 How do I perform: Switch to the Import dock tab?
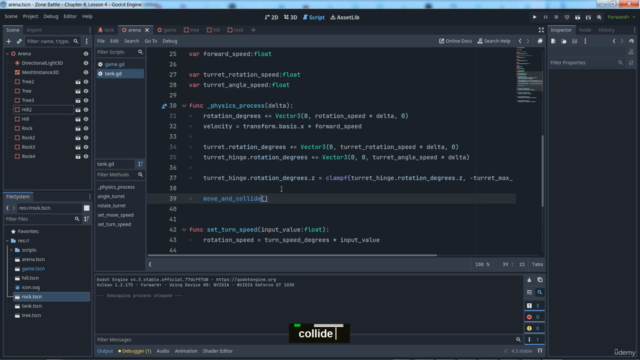click(34, 30)
